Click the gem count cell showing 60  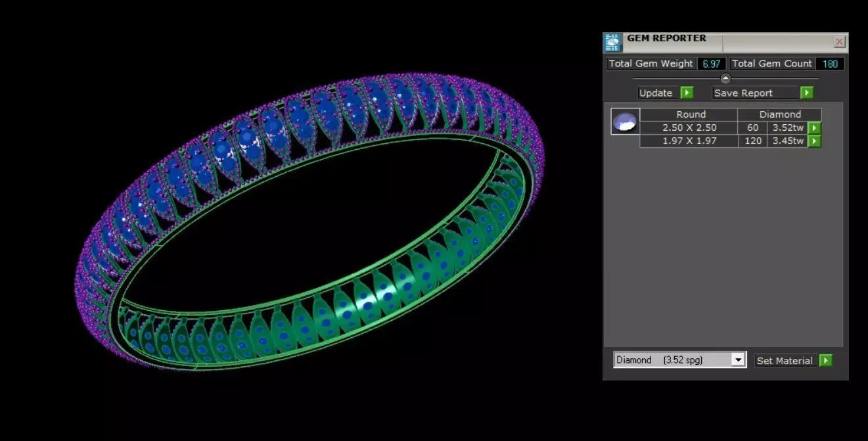point(752,128)
